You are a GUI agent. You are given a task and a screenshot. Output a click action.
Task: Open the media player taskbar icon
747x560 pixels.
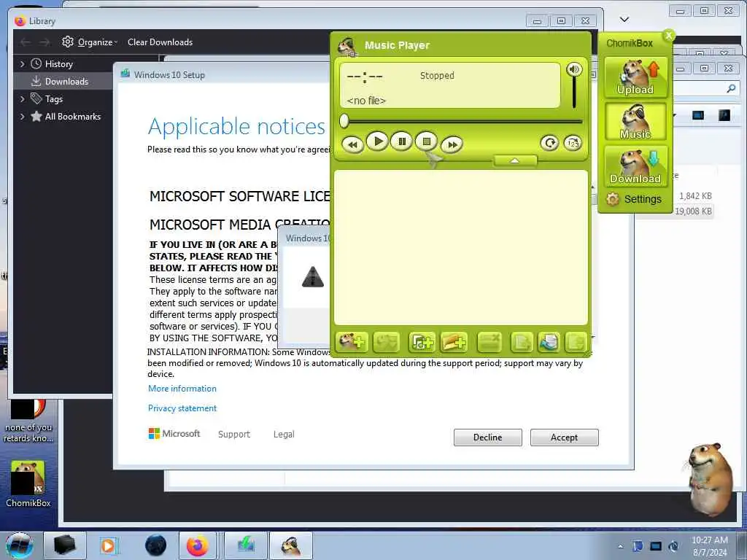[x=110, y=545]
